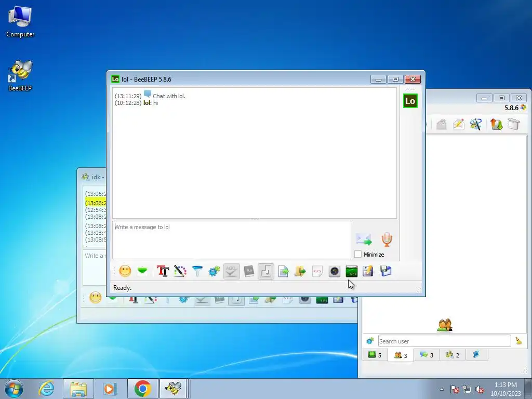The width and height of the screenshot is (532, 399).
Task: Click the code snippet page icon
Action: (x=317, y=271)
